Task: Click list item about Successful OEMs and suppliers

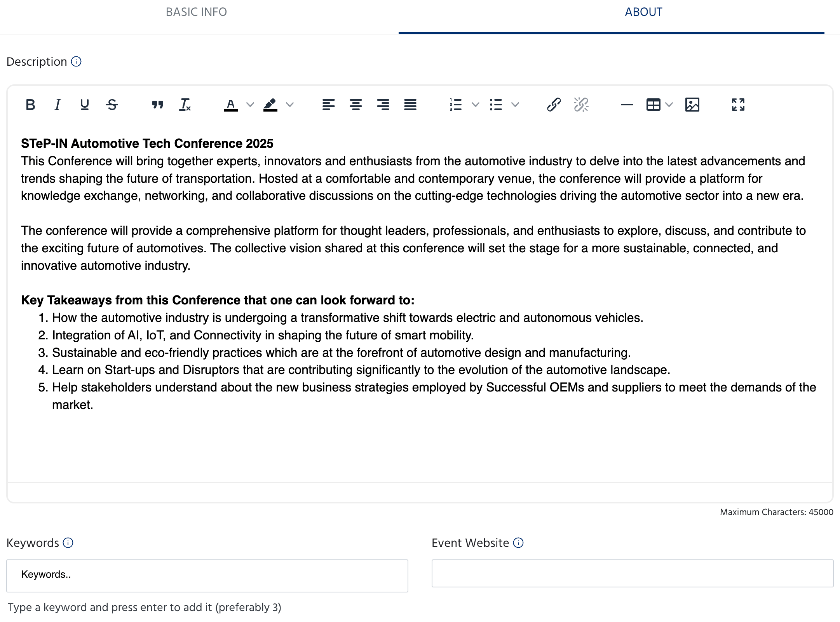Action: (434, 396)
